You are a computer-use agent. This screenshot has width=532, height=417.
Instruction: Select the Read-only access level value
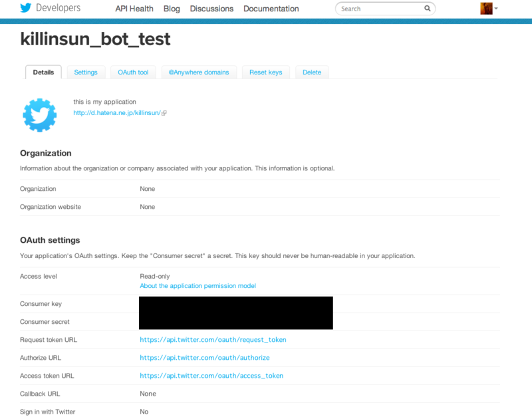tap(155, 276)
